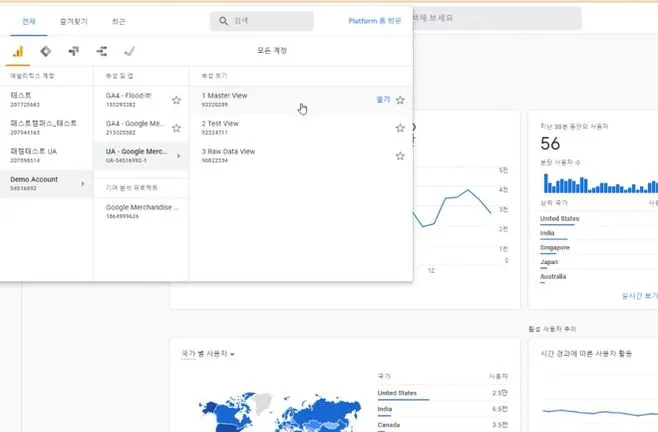Favorite the 2 Test View row
The height and width of the screenshot is (432, 658).
pos(400,128)
